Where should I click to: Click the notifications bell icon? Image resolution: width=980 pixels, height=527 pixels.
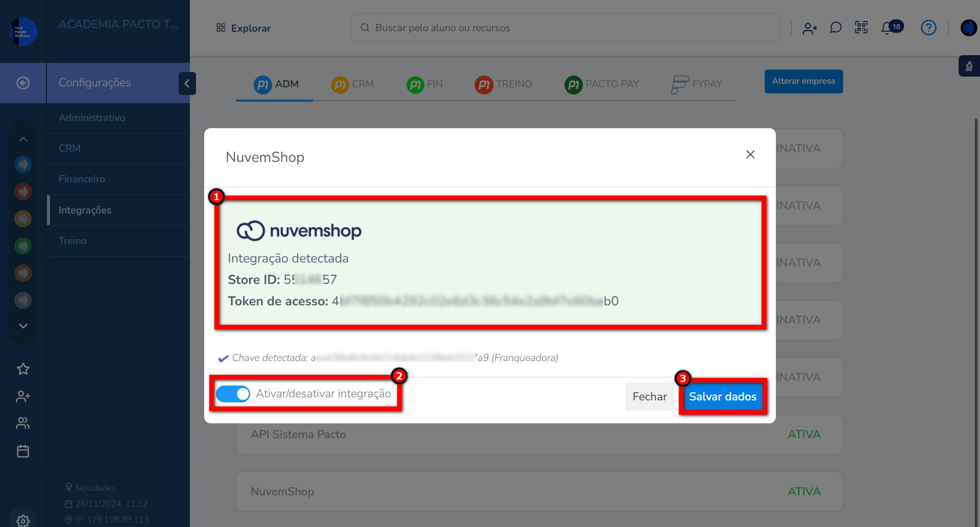tap(887, 28)
